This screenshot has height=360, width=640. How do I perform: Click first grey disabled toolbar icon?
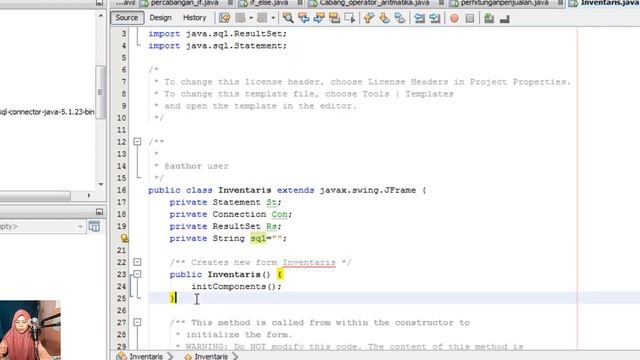point(240,18)
